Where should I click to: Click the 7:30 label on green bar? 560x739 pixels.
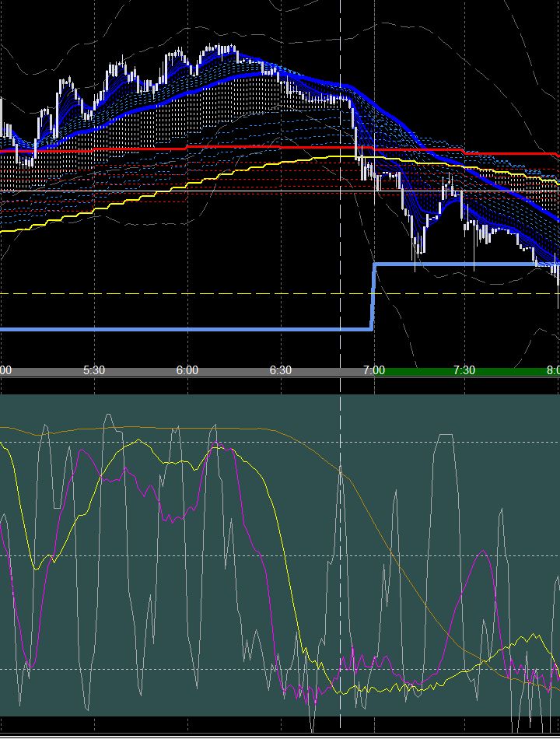coord(464,370)
